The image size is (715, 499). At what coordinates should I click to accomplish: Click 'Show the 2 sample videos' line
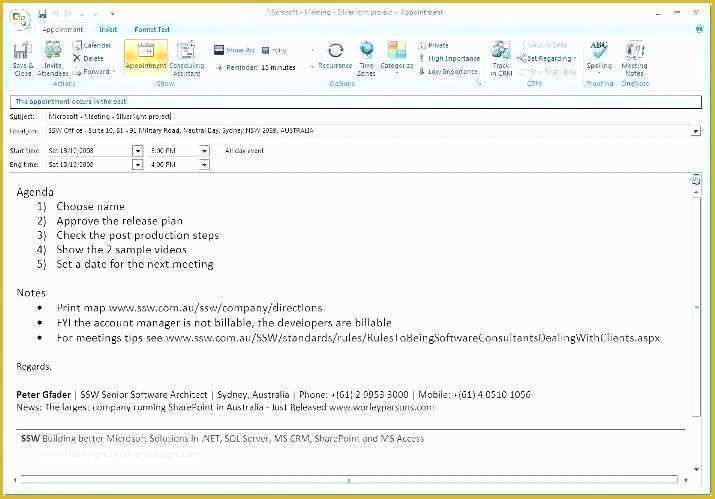(121, 250)
